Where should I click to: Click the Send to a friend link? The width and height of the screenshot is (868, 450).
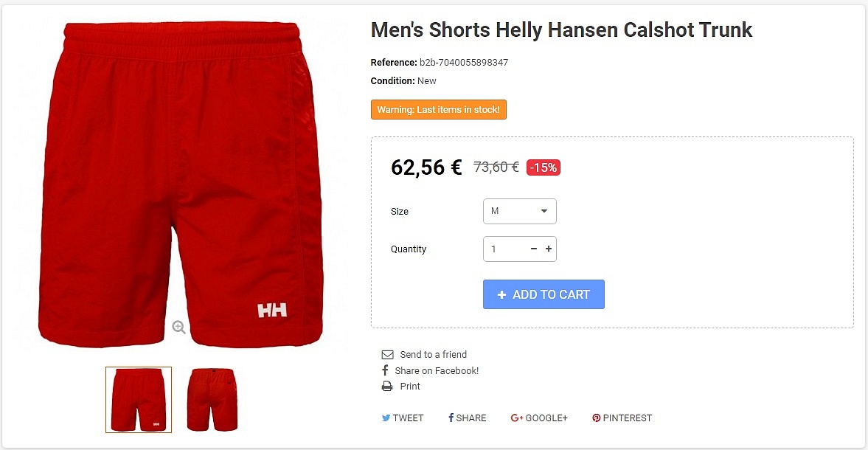point(433,355)
